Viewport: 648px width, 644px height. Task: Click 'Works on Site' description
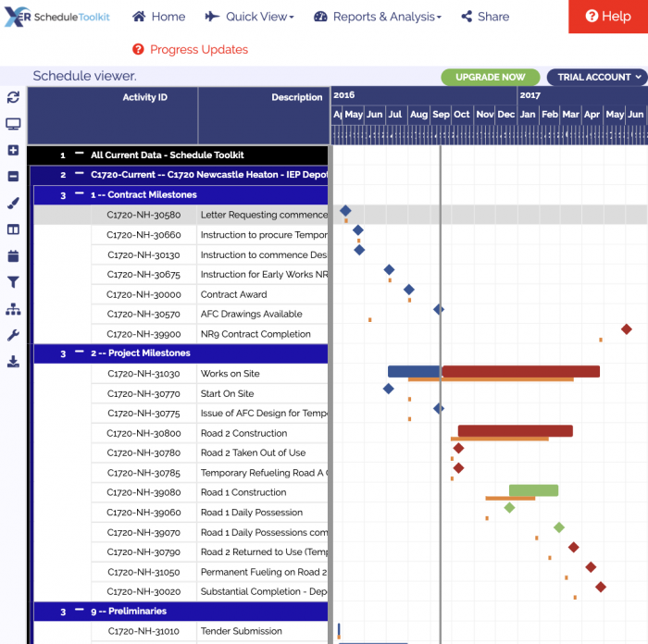pyautogui.click(x=231, y=374)
